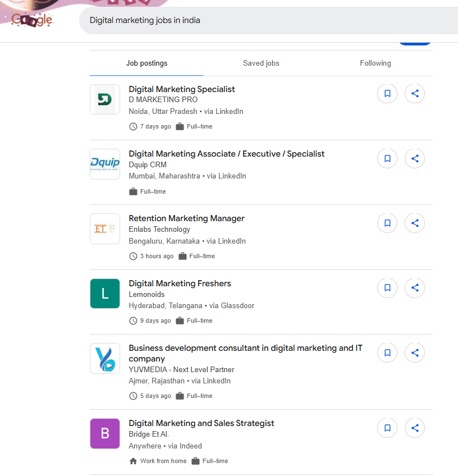
Task: Select the Work from home label
Action: click(x=163, y=461)
